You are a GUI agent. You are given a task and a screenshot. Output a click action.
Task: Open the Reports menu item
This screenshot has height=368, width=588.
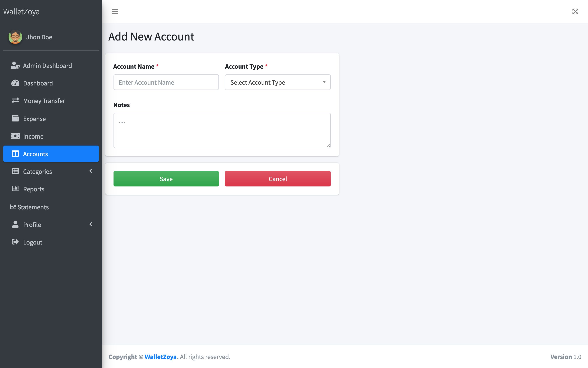(51, 189)
